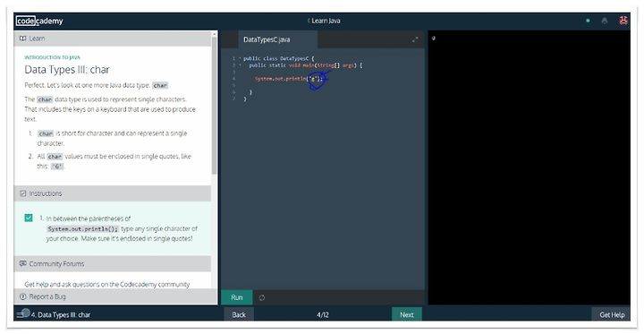644x334 pixels.
Task: Expand the Community Forums section
Action: pyautogui.click(x=112, y=263)
